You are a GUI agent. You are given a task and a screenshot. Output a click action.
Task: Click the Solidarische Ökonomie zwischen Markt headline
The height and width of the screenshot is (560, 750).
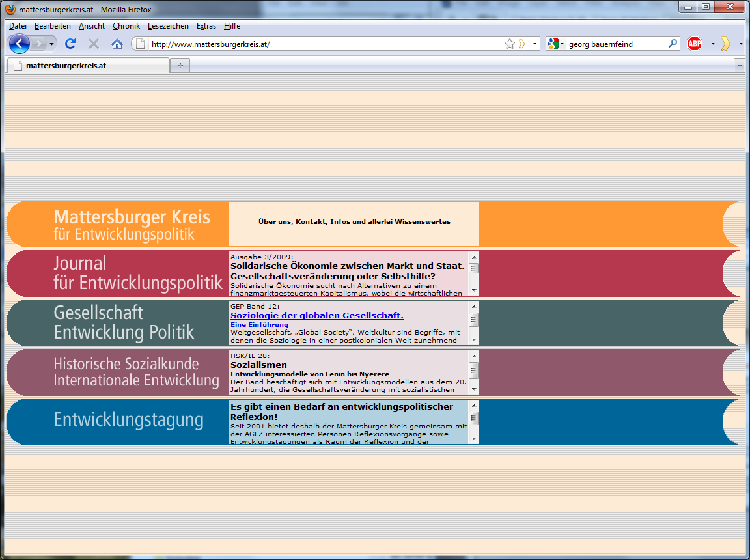347,271
